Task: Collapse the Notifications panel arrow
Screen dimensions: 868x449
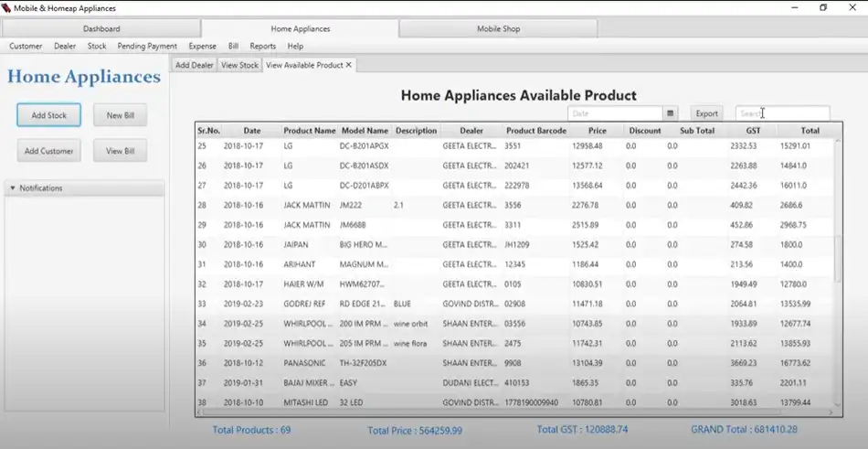Action: coord(13,188)
